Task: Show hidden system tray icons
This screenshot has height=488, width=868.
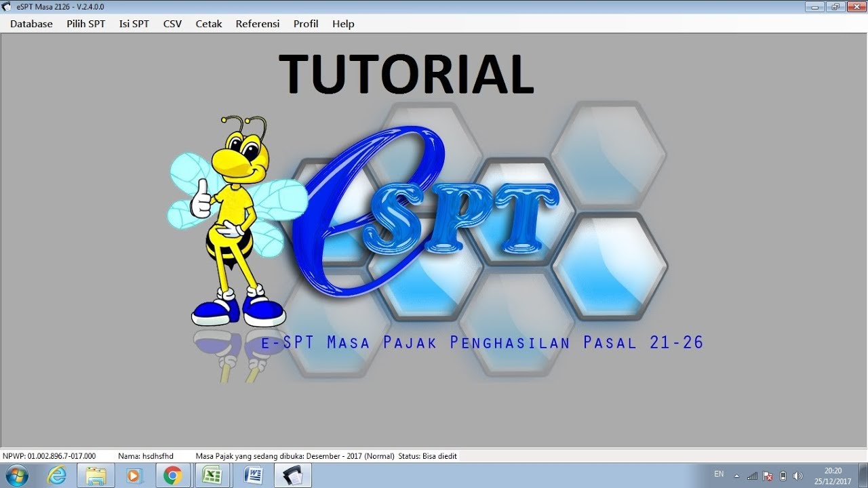Action: (736, 476)
